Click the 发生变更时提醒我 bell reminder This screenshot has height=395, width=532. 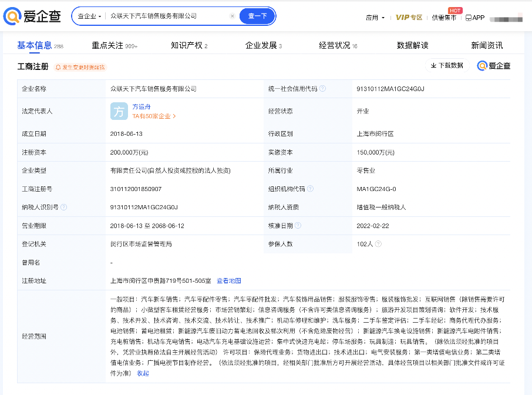click(80, 67)
